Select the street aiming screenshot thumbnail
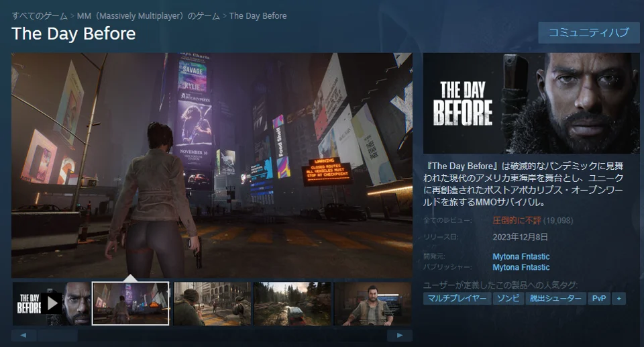This screenshot has height=347, width=644. coord(212,303)
